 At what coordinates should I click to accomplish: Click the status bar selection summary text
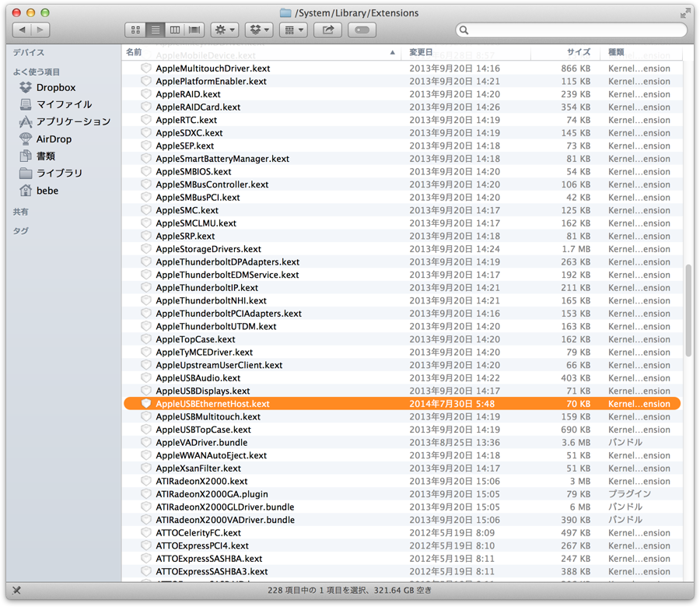(349, 591)
